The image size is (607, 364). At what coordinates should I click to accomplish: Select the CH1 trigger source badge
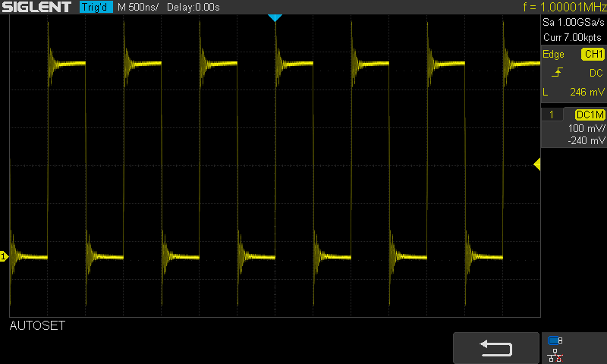(x=593, y=55)
